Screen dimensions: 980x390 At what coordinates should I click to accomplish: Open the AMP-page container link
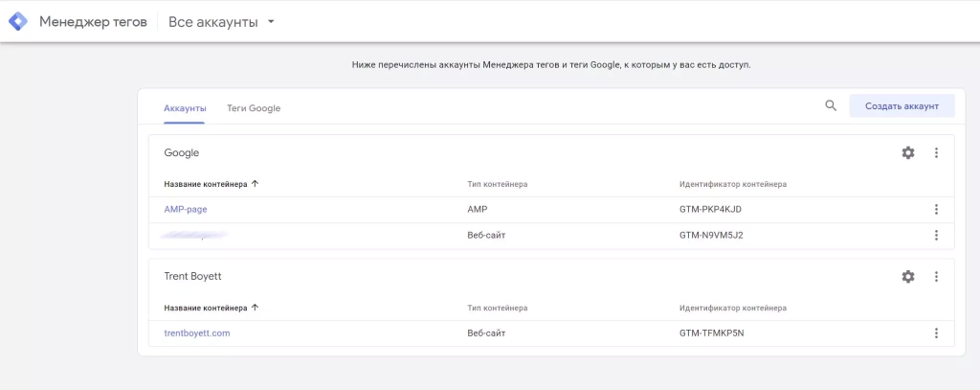pyautogui.click(x=186, y=210)
